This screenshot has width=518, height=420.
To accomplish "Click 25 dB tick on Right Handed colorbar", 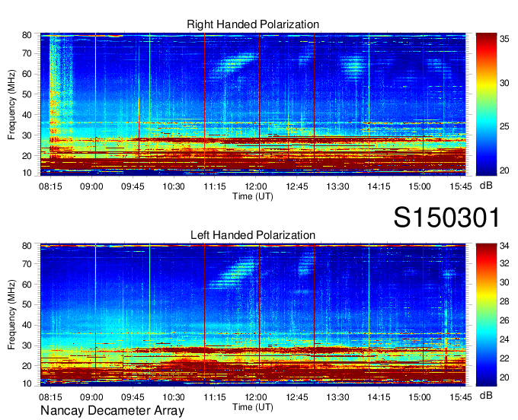I will pos(504,126).
